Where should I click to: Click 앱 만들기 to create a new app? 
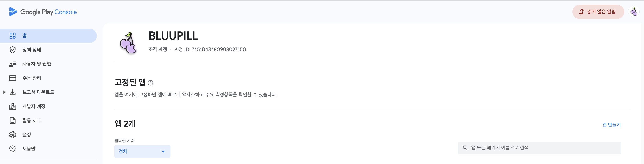click(x=612, y=125)
